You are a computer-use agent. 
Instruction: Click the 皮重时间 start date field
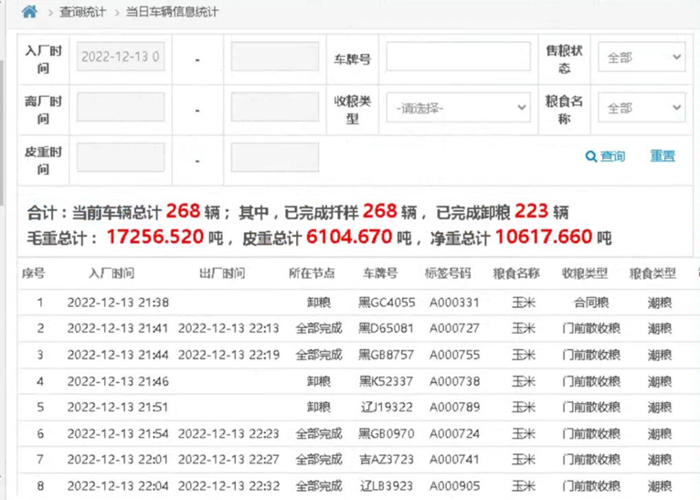click(x=121, y=157)
